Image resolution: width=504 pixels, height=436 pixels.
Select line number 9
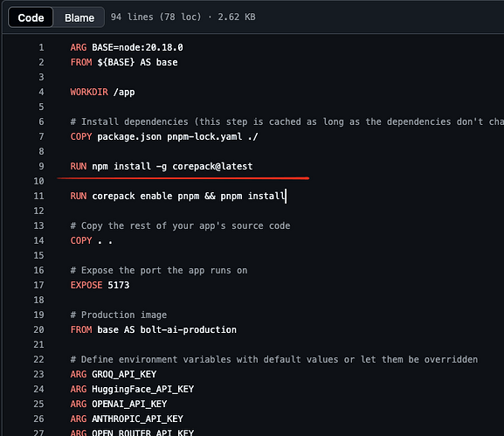tap(41, 166)
